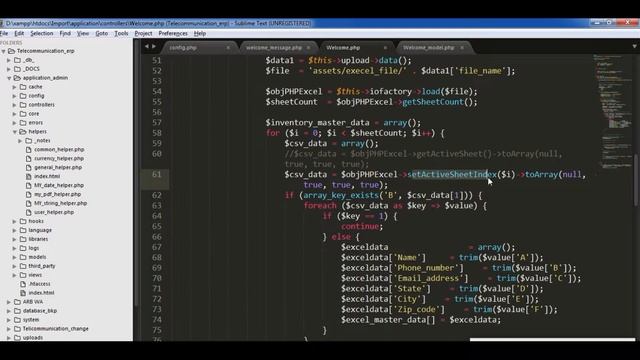Collapse the helpers folder arrow

point(15,132)
